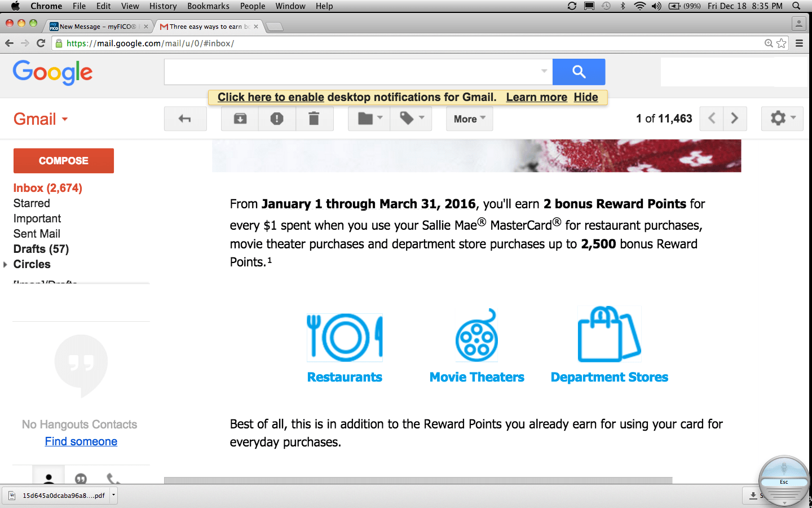Image resolution: width=812 pixels, height=508 pixels.
Task: Hide the desktop notifications banner
Action: pos(586,97)
